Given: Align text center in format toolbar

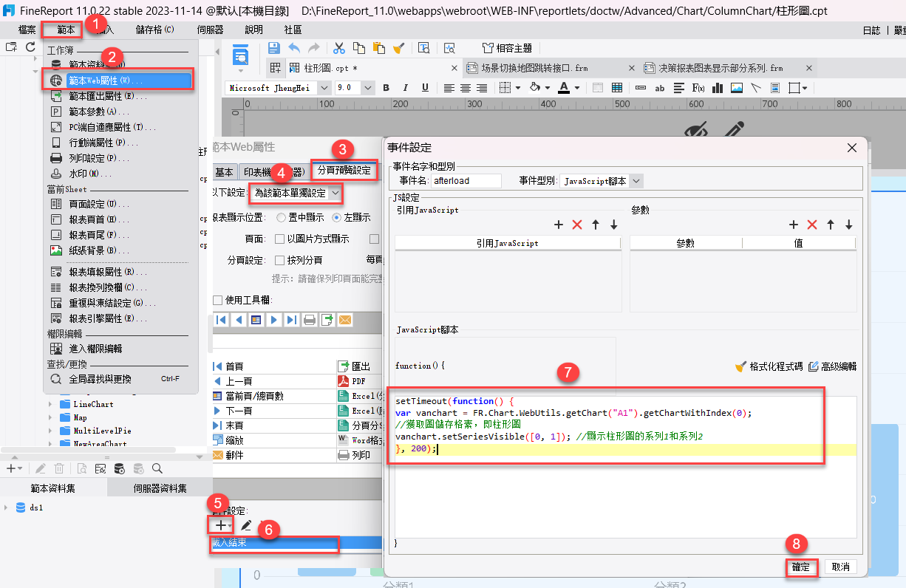Looking at the screenshot, I should coord(465,87).
